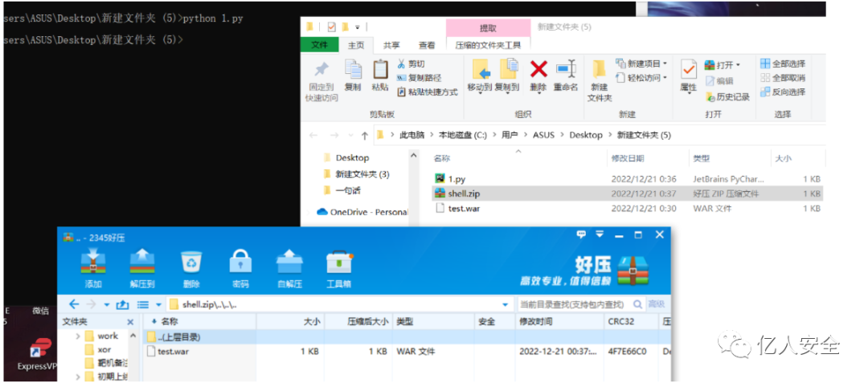
Task: Select test.war row in 好压 list
Action: click(x=407, y=351)
